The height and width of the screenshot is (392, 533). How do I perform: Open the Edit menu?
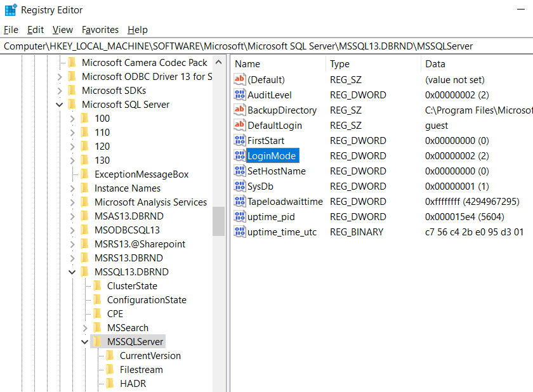click(36, 30)
